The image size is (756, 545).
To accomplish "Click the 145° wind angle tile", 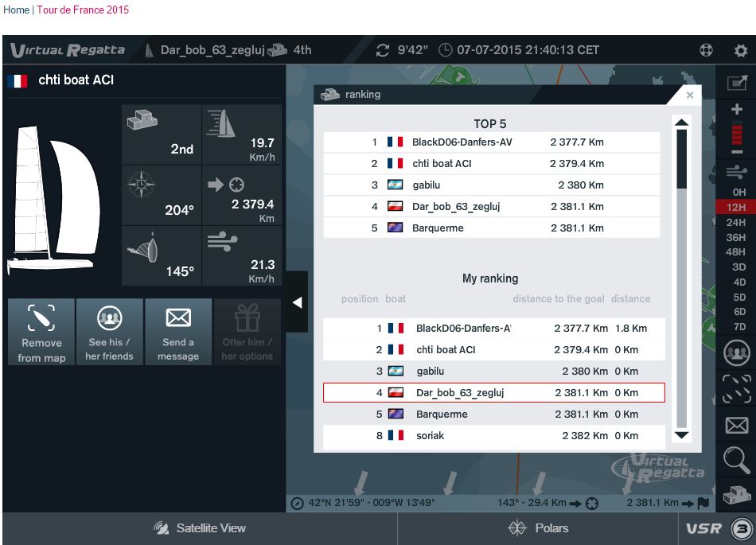I will pos(162,256).
